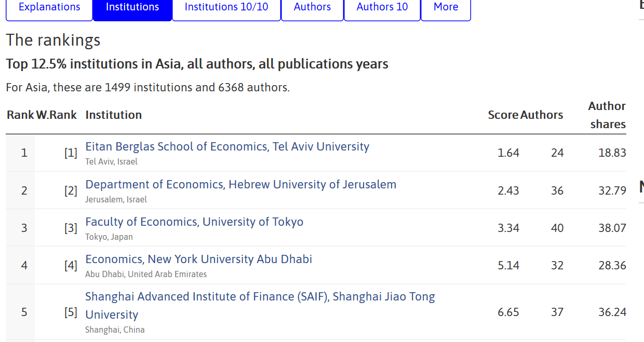Click world rank [1] for Tel Aviv
The image size is (644, 342).
pos(71,153)
